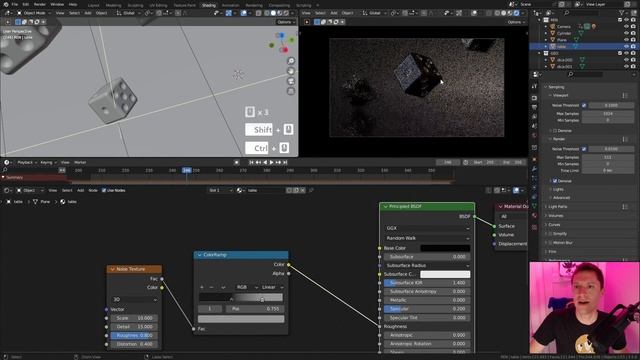Image resolution: width=640 pixels, height=360 pixels.
Task: Open the left viewport Options dropdown
Action: (x=286, y=22)
